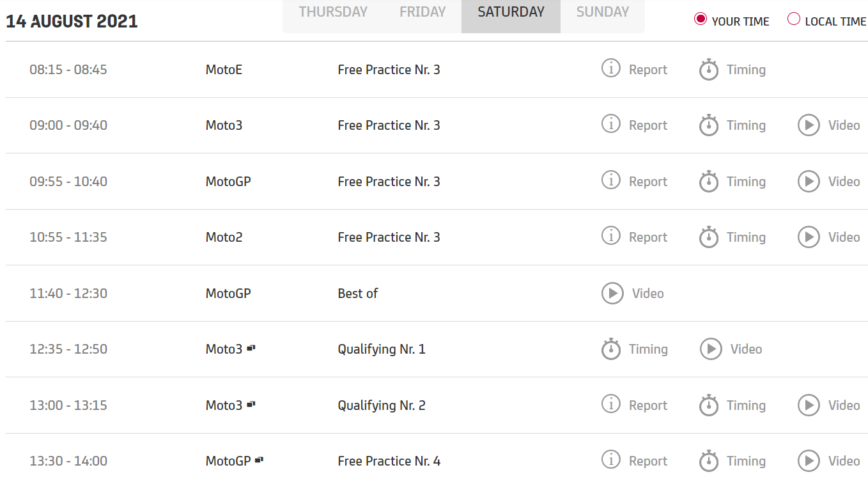This screenshot has height=479, width=868.
Task: Select the Saturday tab
Action: coord(511,12)
